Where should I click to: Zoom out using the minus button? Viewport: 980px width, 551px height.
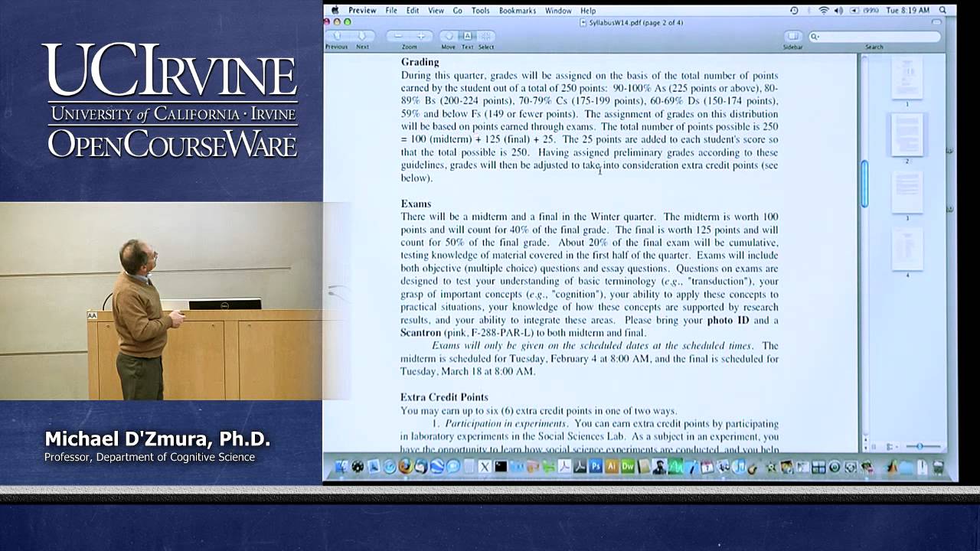[x=398, y=35]
